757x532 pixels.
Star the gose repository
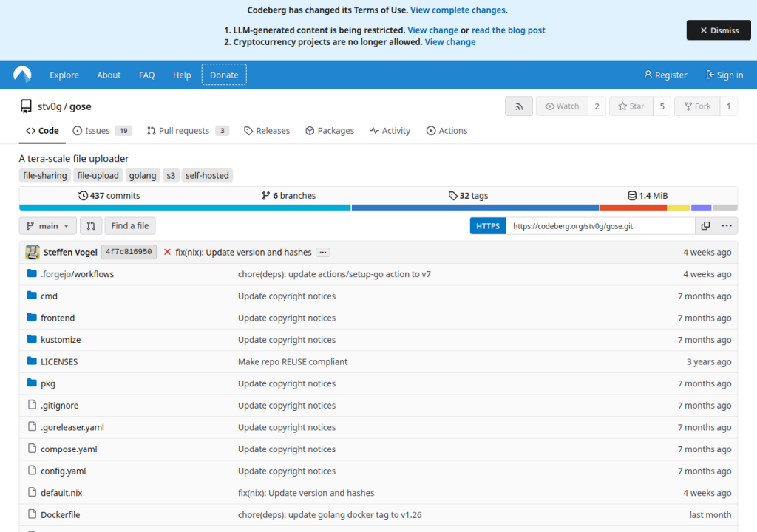[x=631, y=106]
